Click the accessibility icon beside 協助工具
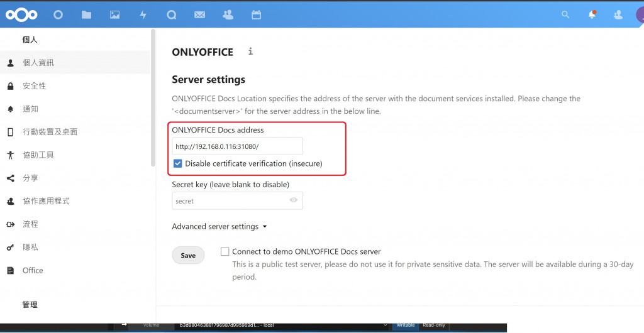This screenshot has width=644, height=333. 11,155
